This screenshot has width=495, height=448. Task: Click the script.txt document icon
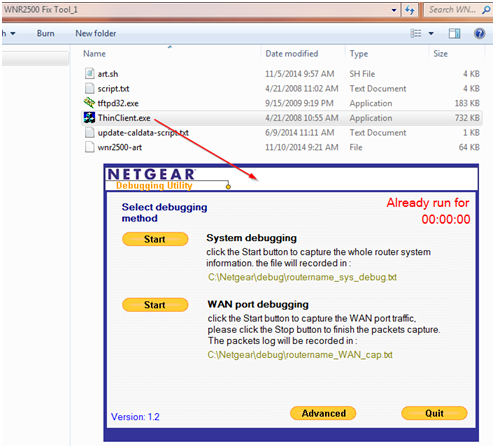[x=89, y=88]
